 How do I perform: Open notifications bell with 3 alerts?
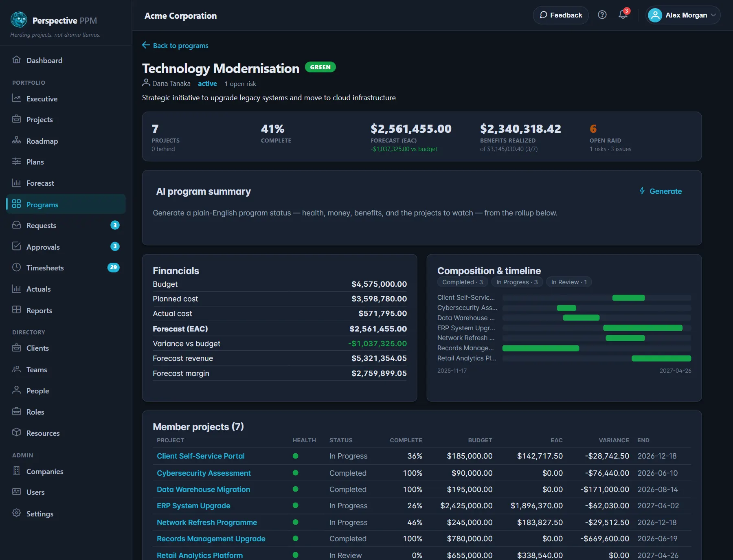coord(623,15)
